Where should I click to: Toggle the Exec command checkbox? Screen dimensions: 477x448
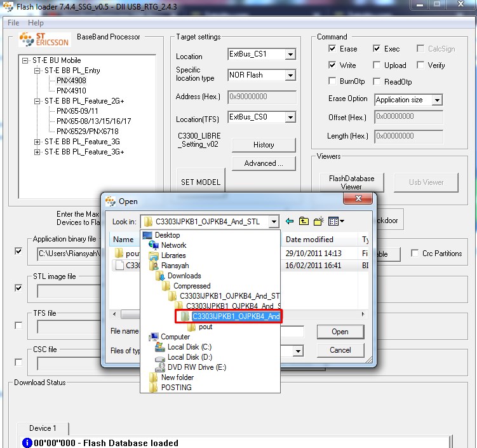pyautogui.click(x=377, y=48)
